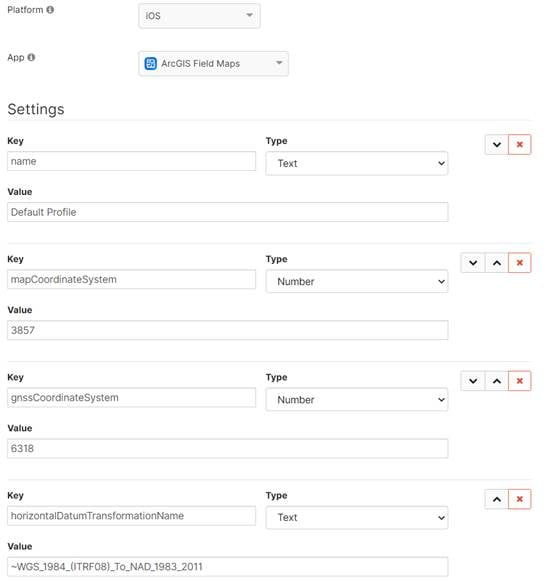Move gnssCoordinateSystem setting down
The width and height of the screenshot is (557, 582).
point(473,381)
